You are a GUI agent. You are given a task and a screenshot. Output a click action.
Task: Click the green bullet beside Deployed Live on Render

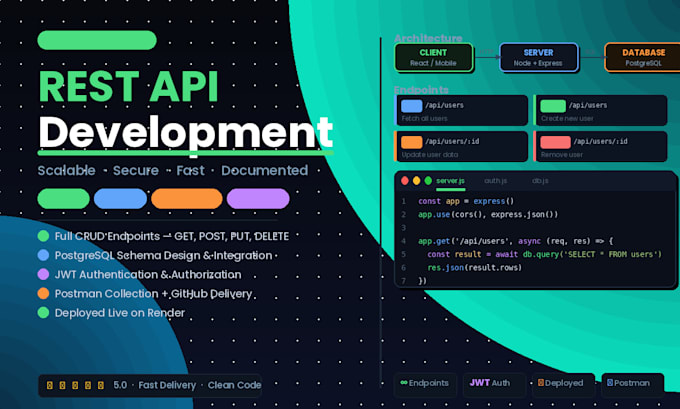pos(43,313)
